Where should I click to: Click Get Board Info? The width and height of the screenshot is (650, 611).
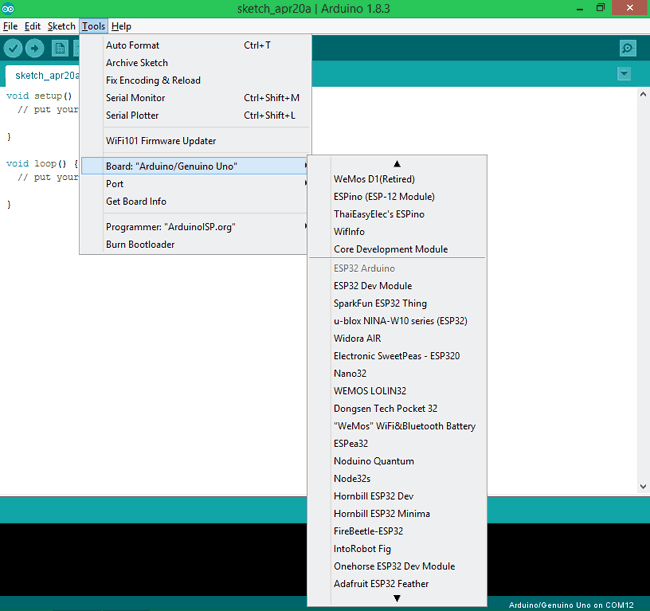195,201
